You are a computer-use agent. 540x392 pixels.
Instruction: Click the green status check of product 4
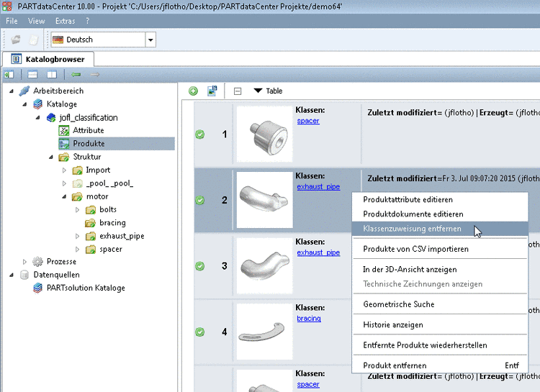tap(200, 332)
